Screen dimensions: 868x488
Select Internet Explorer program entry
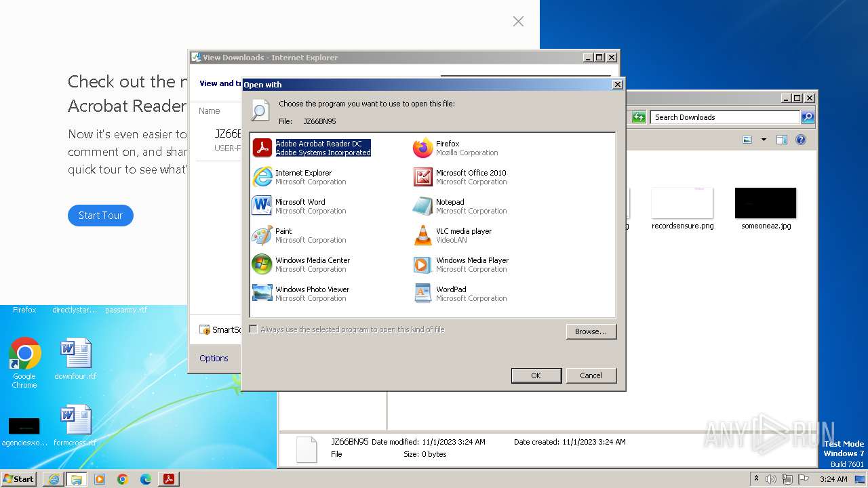coord(299,177)
